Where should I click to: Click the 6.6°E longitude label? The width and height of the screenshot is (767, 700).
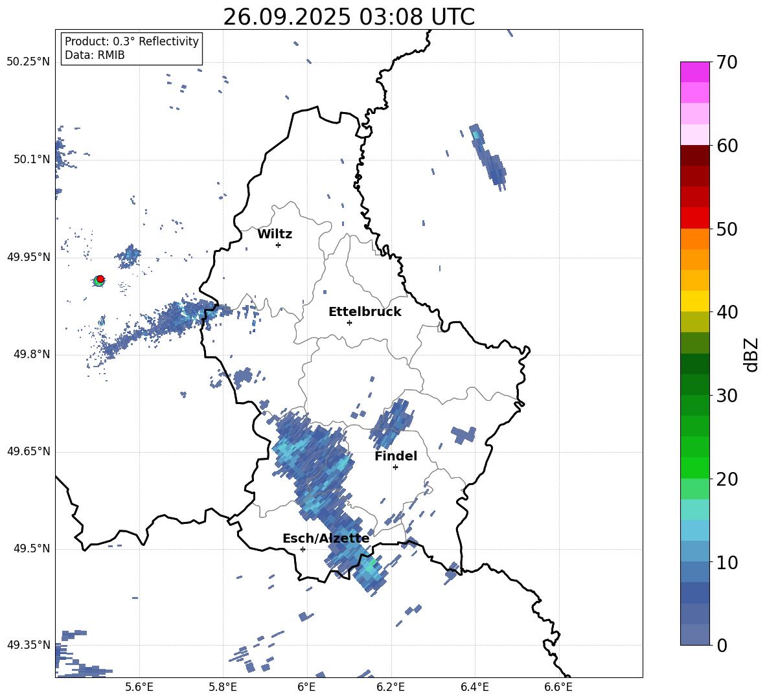coord(558,687)
